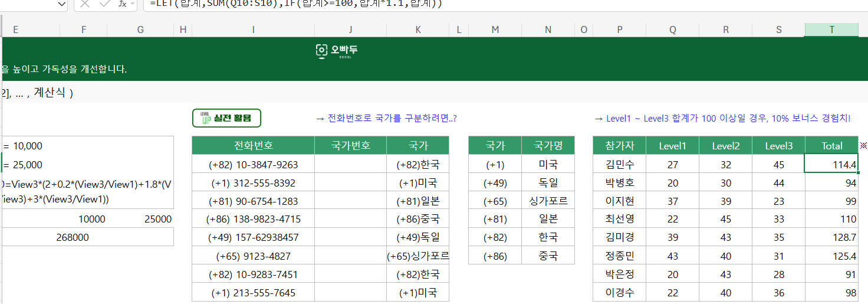This screenshot has height=304, width=868.
Task: Click the 국가명 table header
Action: coord(548,145)
